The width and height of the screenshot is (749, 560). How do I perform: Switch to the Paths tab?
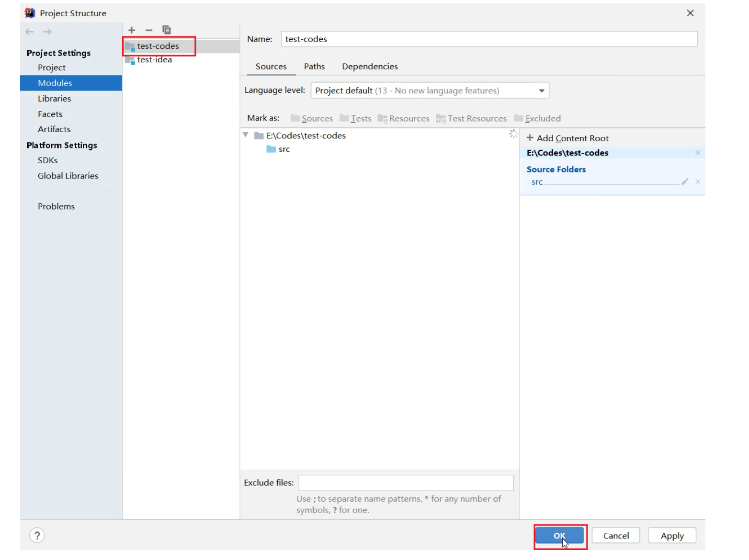[x=314, y=67]
